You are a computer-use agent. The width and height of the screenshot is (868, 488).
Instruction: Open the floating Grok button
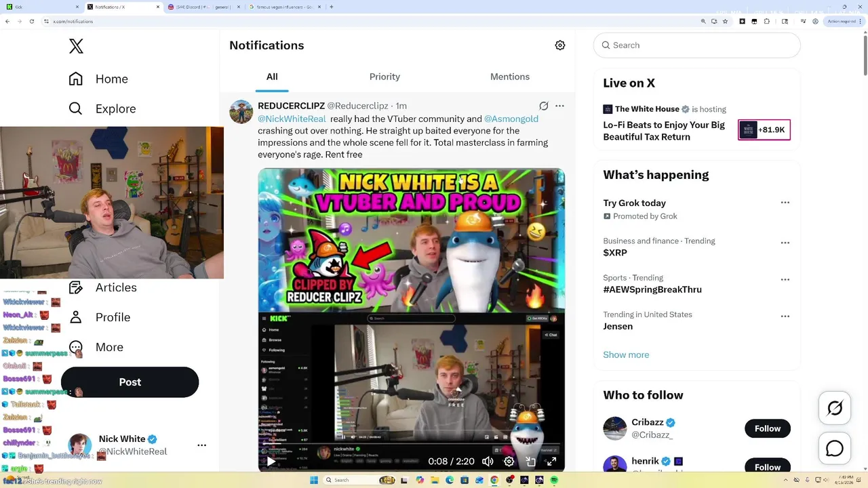(835, 408)
